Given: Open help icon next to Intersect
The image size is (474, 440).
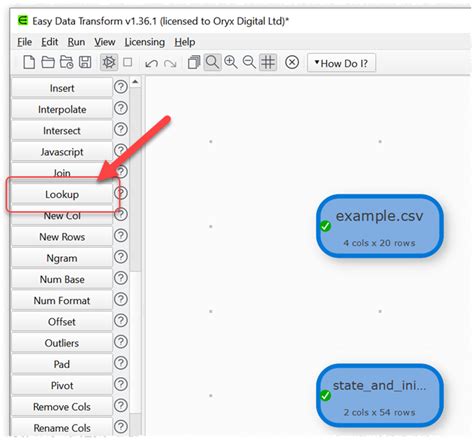Looking at the screenshot, I should coord(121,129).
